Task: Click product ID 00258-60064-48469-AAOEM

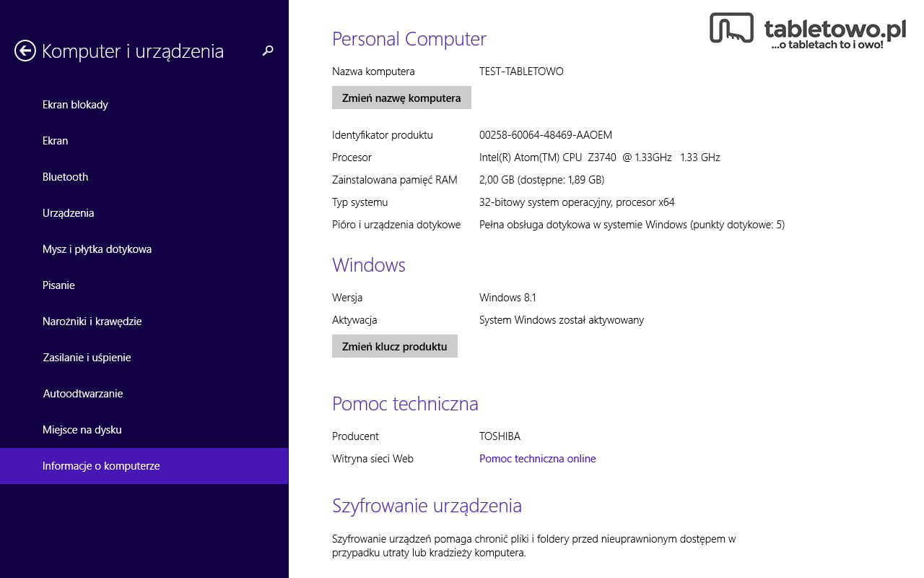Action: click(x=546, y=135)
